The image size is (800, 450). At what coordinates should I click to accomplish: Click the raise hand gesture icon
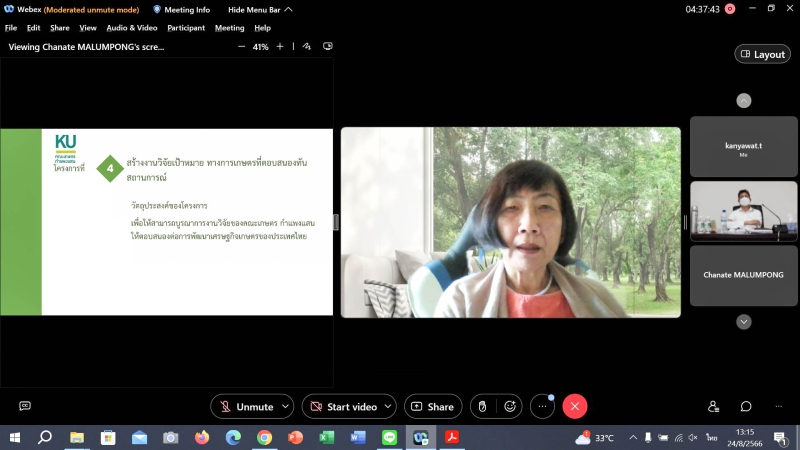point(482,407)
